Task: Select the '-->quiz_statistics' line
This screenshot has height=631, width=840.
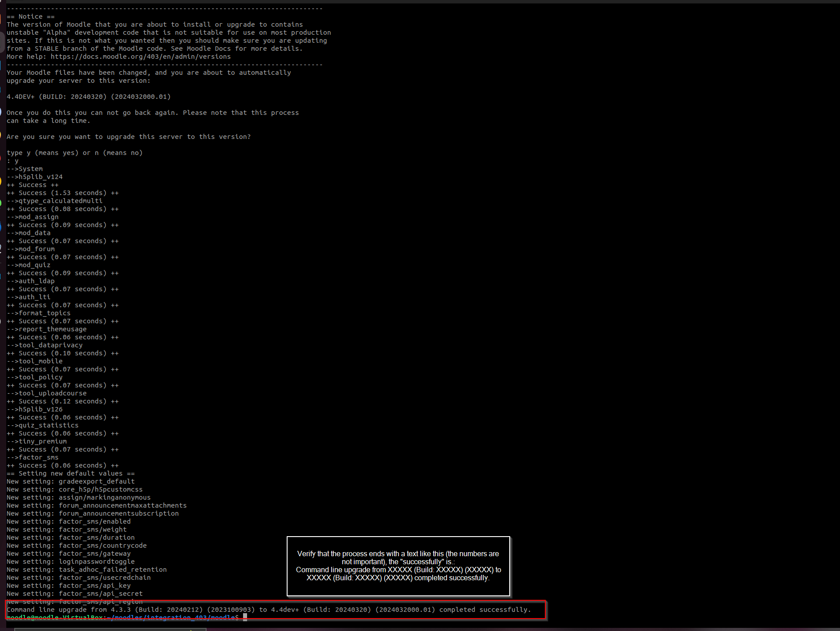Action: (43, 425)
